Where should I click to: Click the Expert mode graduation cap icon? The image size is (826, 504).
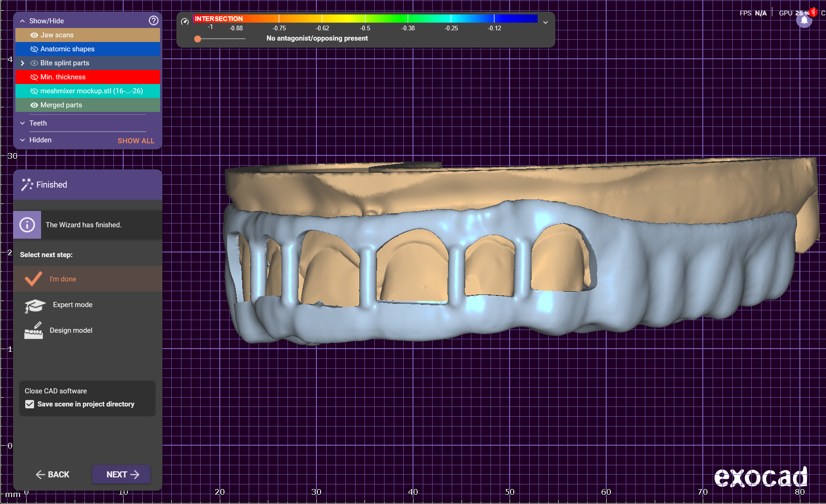pos(35,306)
